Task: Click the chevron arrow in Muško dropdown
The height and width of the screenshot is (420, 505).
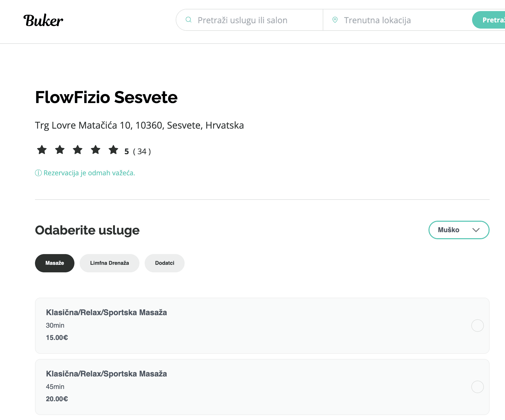Action: pos(476,230)
